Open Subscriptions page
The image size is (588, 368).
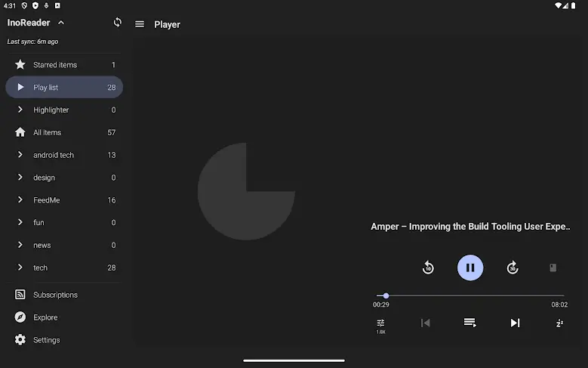(x=64, y=295)
